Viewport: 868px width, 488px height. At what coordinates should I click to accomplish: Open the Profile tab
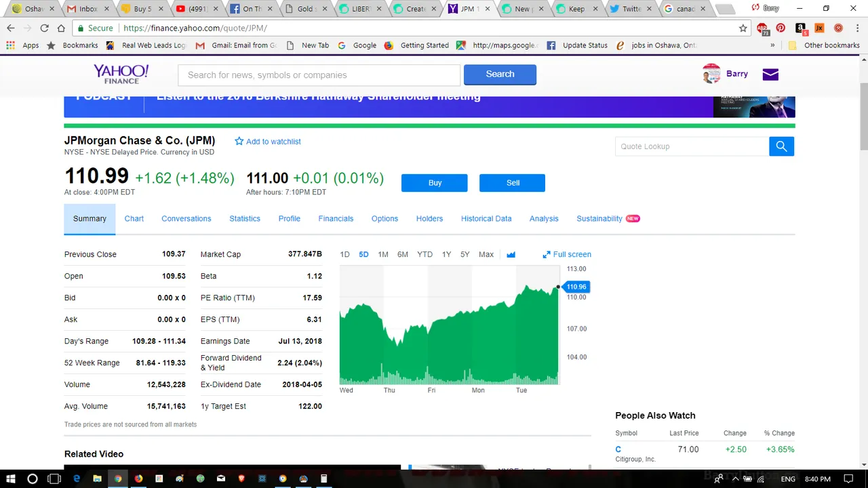(x=290, y=219)
